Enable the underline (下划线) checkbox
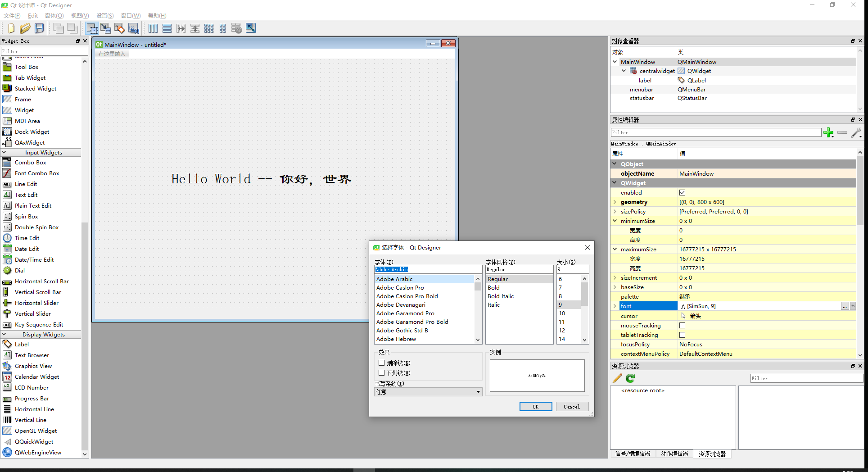The width and height of the screenshot is (868, 472). [x=382, y=373]
